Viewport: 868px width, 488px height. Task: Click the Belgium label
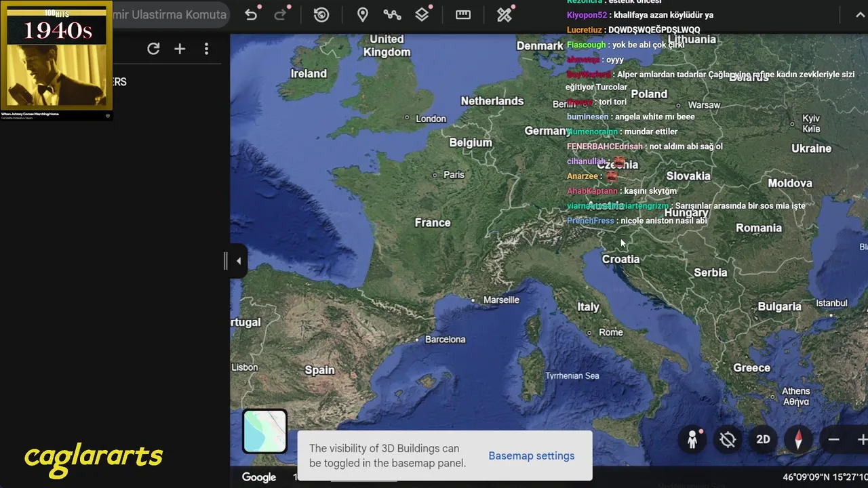coord(471,142)
